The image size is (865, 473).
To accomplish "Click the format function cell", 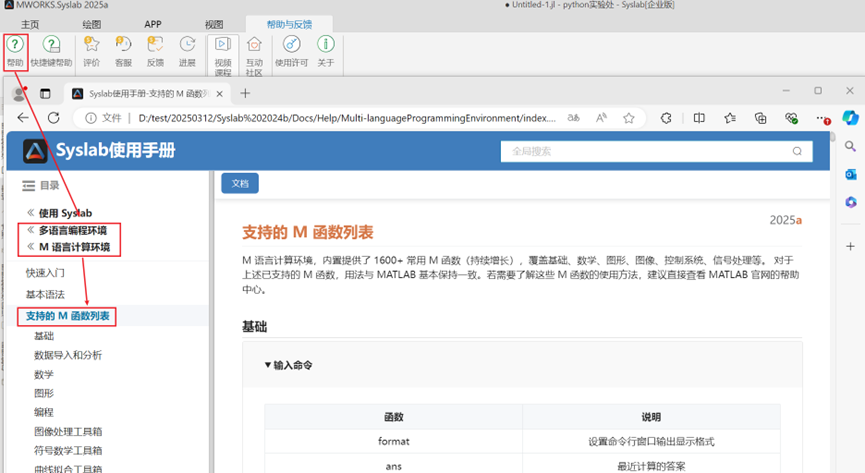I will pyautogui.click(x=393, y=441).
